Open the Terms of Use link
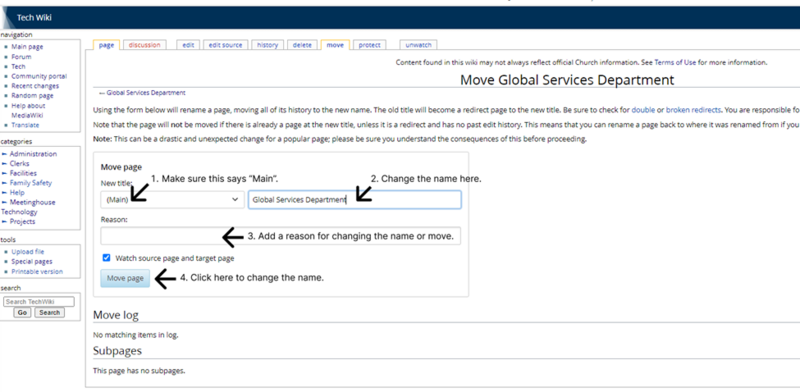The image size is (800, 392). pyautogui.click(x=675, y=62)
